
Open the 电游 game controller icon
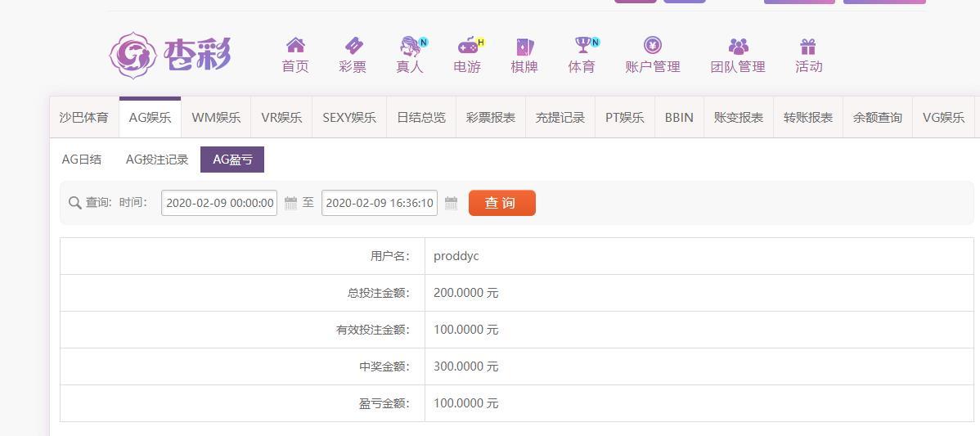(467, 46)
